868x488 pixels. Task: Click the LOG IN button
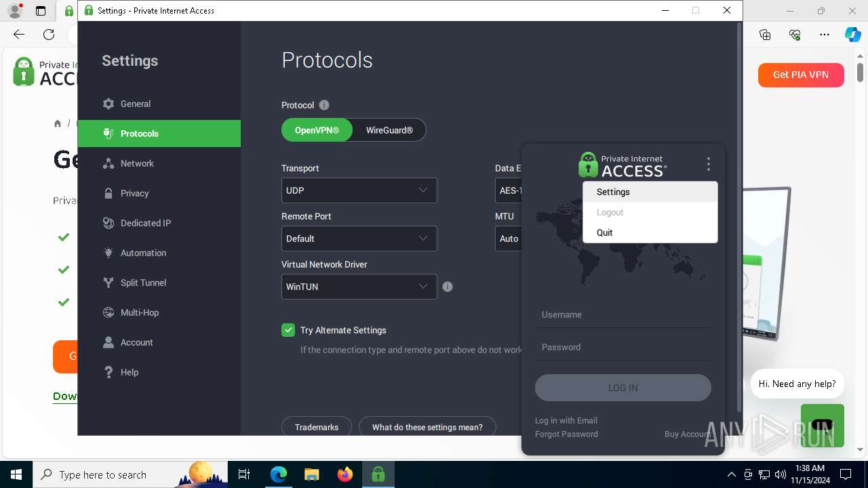[x=623, y=388]
